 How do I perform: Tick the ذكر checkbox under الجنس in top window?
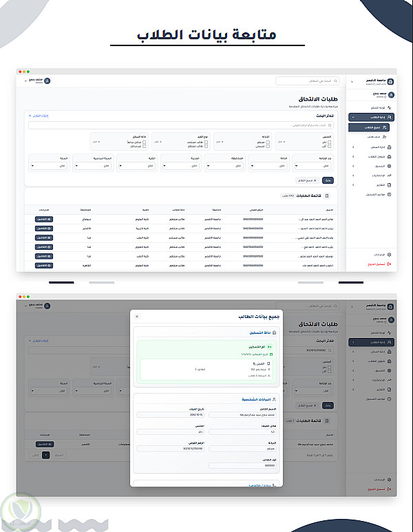click(329, 142)
